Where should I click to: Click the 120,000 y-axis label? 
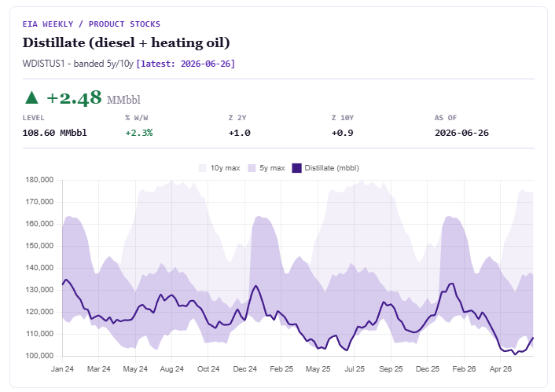(39, 312)
